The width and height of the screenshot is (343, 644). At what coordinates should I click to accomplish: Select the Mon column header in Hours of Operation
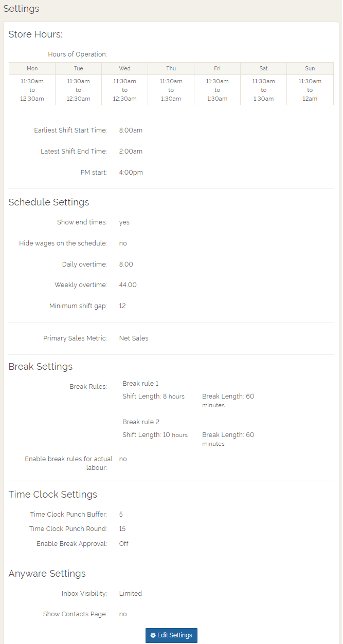coord(32,68)
